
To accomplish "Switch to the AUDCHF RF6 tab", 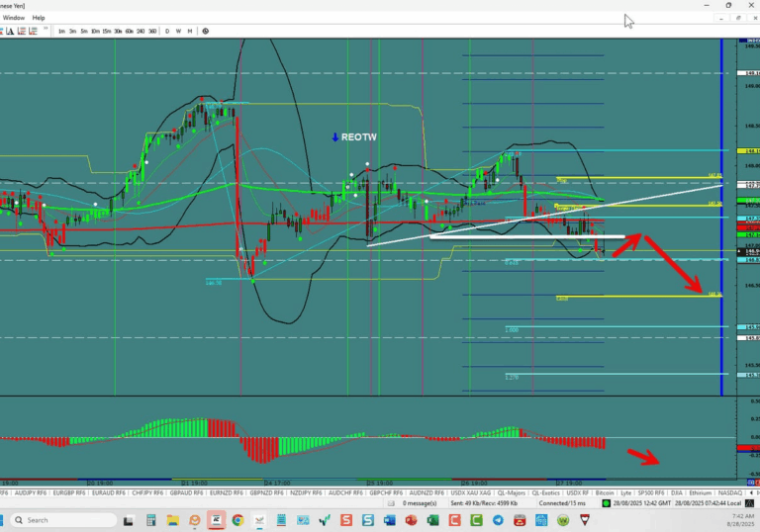I will pyautogui.click(x=345, y=492).
